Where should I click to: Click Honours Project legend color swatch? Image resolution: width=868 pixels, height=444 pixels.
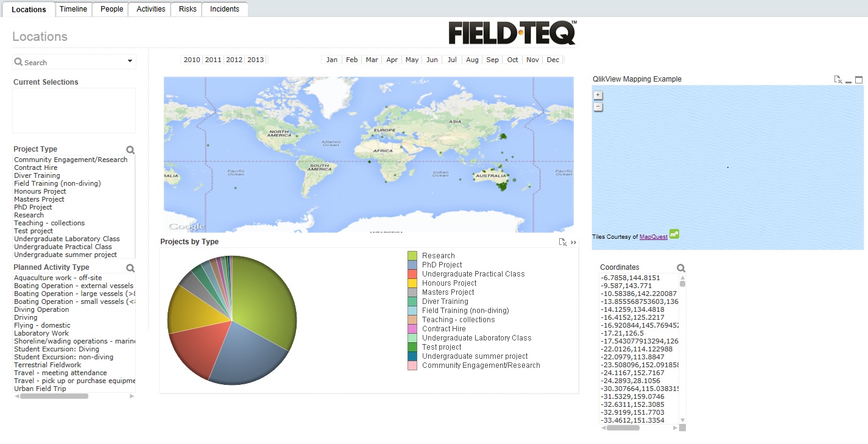click(x=412, y=283)
